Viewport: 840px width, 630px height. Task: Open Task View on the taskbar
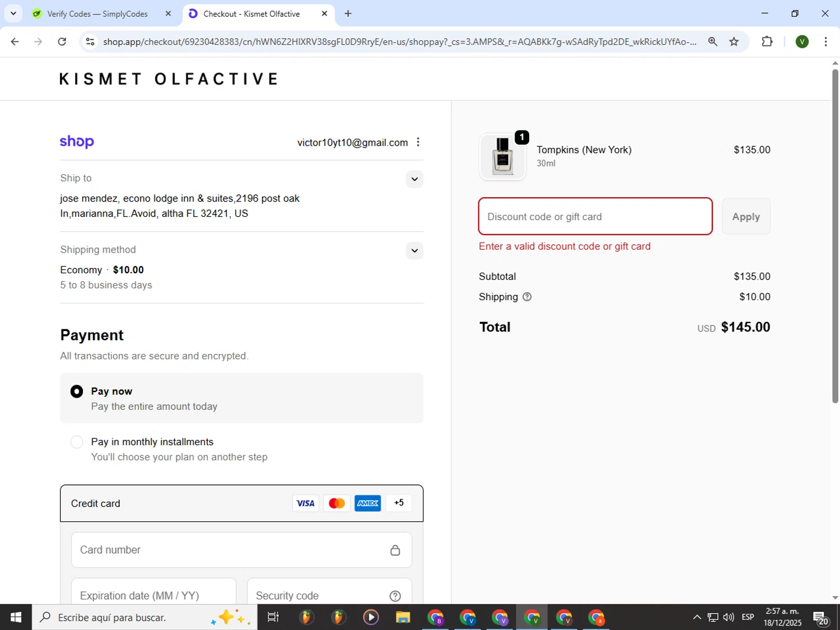pyautogui.click(x=273, y=617)
